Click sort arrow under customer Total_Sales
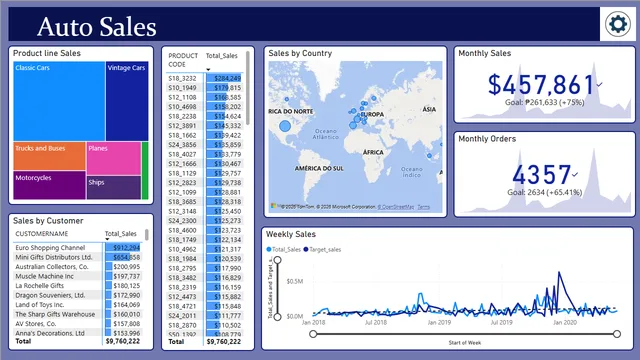Viewport: 640px width, 360px height. [x=107, y=239]
